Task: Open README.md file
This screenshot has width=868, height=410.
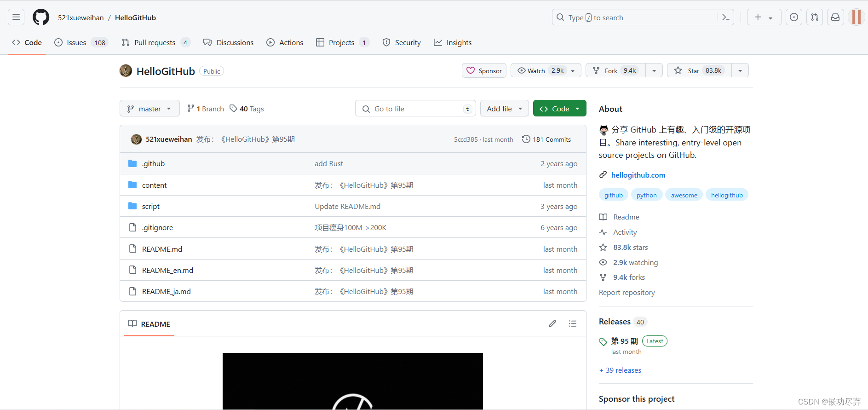Action: (162, 249)
